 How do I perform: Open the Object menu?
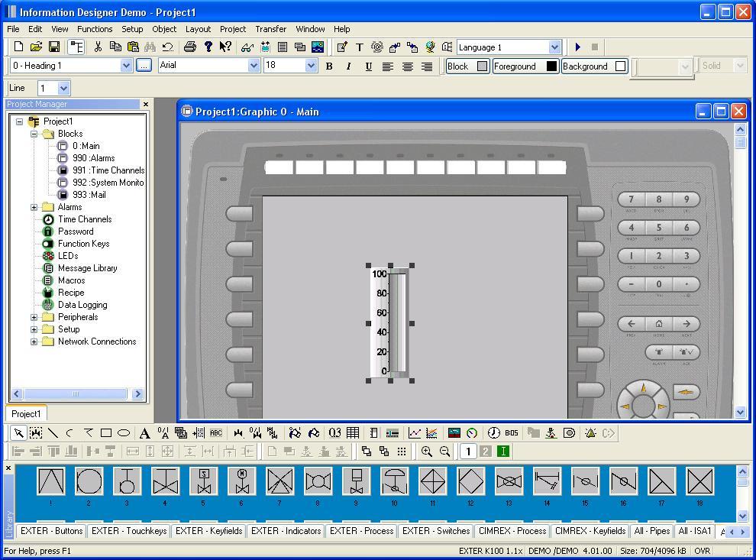tap(164, 29)
